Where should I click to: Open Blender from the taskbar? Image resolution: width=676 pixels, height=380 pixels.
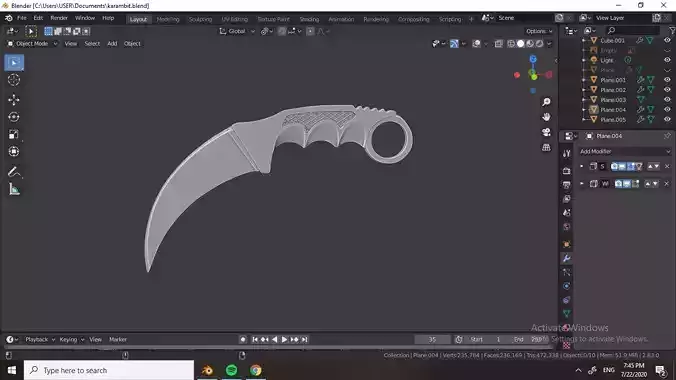click(x=207, y=370)
